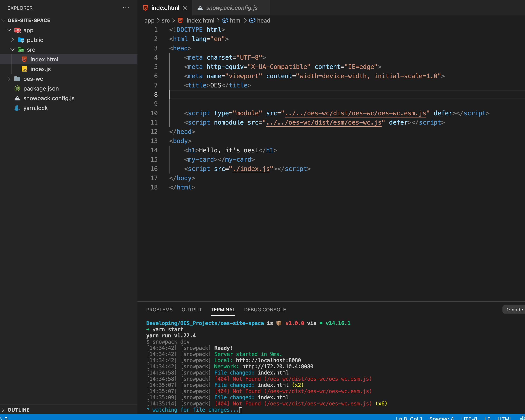
Task: Click line number 14 in the gutter
Action: 154,150
